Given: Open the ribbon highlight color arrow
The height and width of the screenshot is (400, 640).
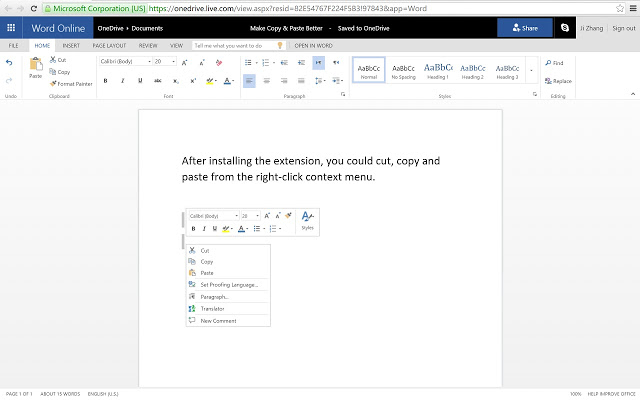Looking at the screenshot, I should [216, 81].
